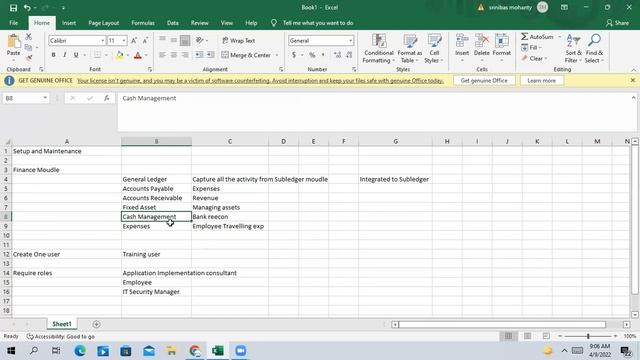Click AutoSum sigma button
The height and width of the screenshot is (360, 640).
[537, 37]
